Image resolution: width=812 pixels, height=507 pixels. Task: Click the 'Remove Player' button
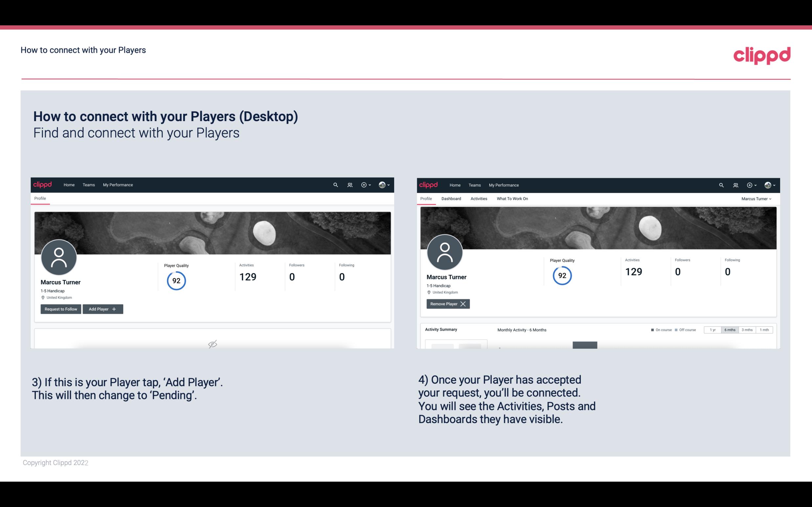447,304
